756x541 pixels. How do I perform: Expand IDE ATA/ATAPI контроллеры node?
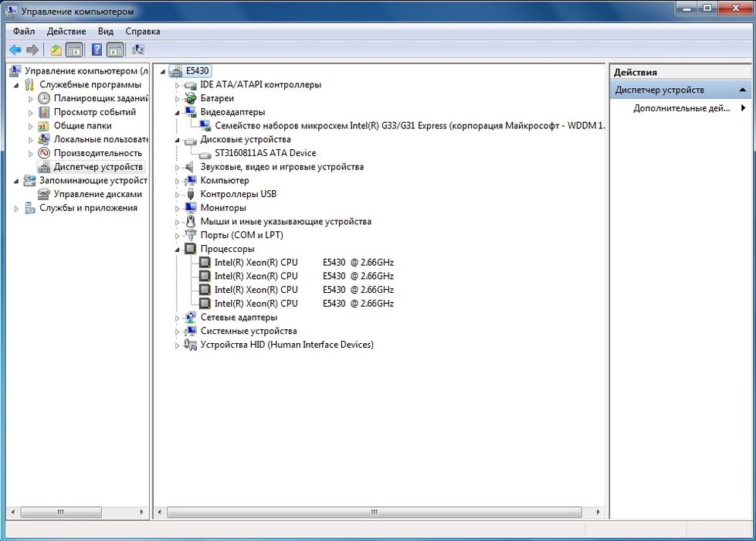coord(177,86)
